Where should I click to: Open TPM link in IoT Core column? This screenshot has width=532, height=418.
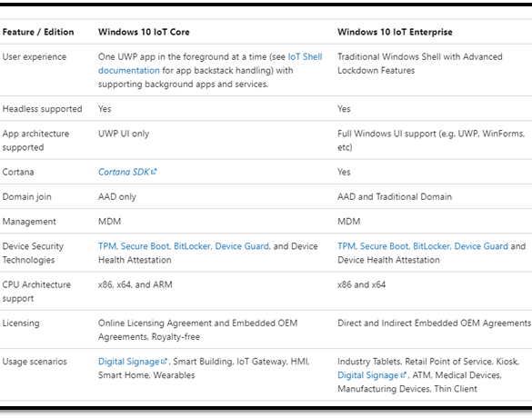pyautogui.click(x=107, y=246)
